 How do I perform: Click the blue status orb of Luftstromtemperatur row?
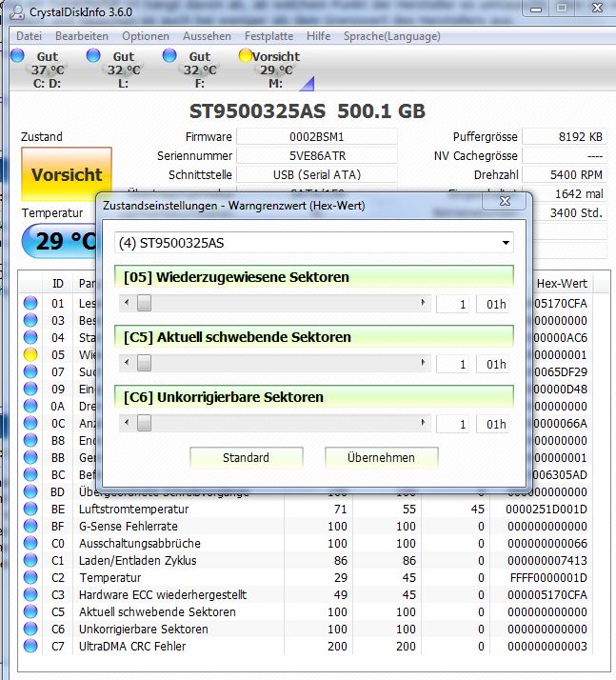30,509
